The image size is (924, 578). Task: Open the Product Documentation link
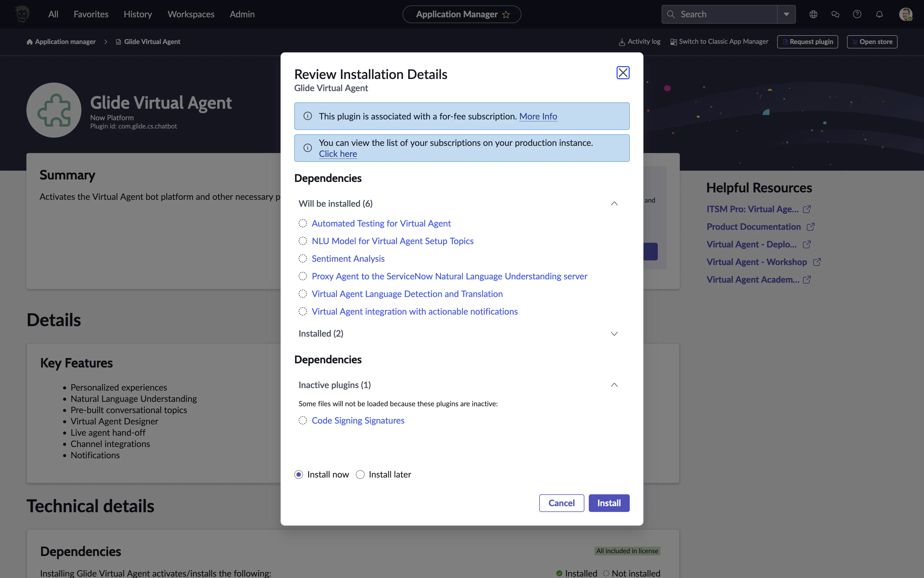tap(753, 227)
